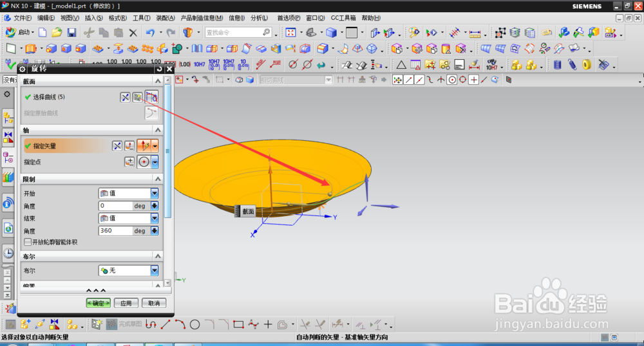Click the Delete X icon in top toolbar

point(133,32)
